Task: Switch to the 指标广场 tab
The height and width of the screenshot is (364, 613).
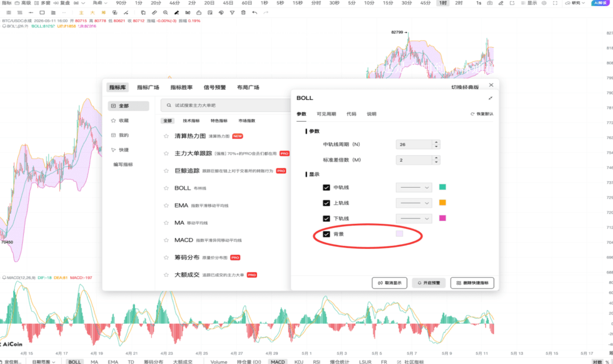Action: pyautogui.click(x=148, y=87)
